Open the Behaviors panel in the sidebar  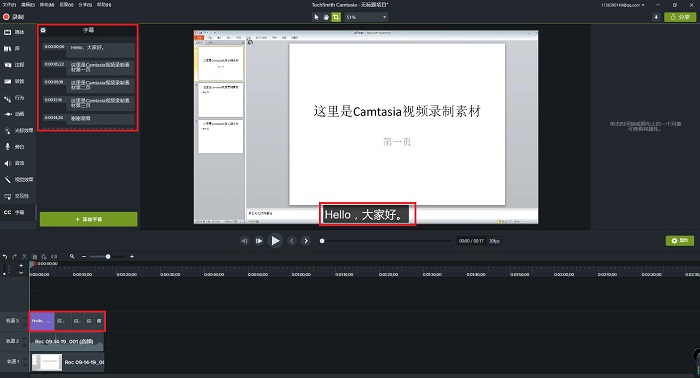(13, 98)
